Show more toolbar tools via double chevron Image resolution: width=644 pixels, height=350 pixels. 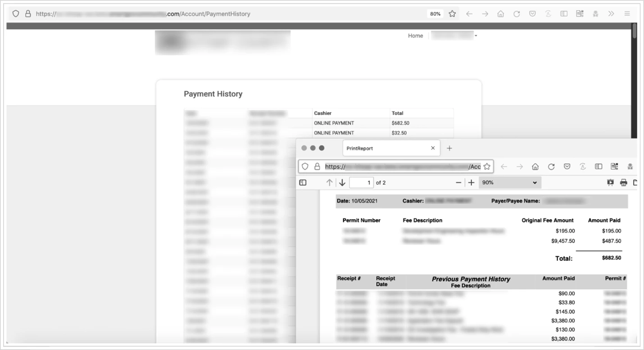click(611, 14)
